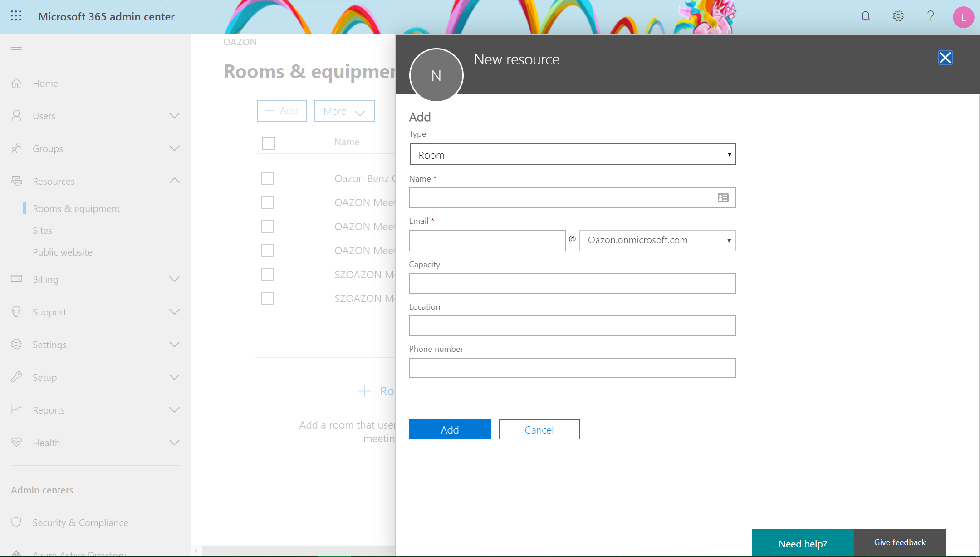The width and height of the screenshot is (980, 557).
Task: Click the plus icon beside the Ro link
Action: coord(365,391)
